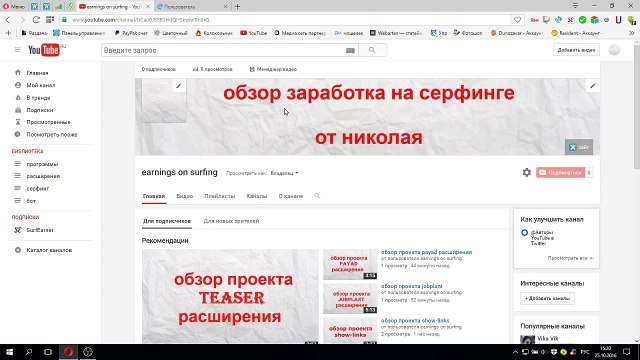Click Добавить видео button
The width and height of the screenshot is (640, 360).
click(x=576, y=50)
